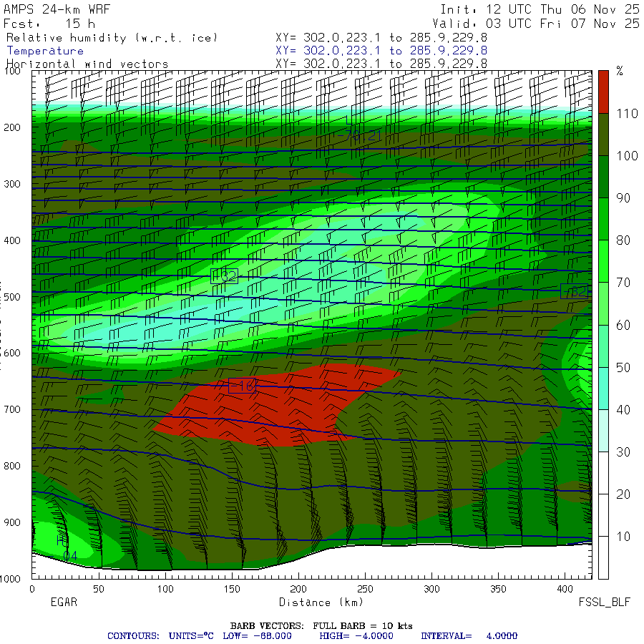Click the 'Horizontal wind vectors' label
644x644 pixels.
pos(87,64)
